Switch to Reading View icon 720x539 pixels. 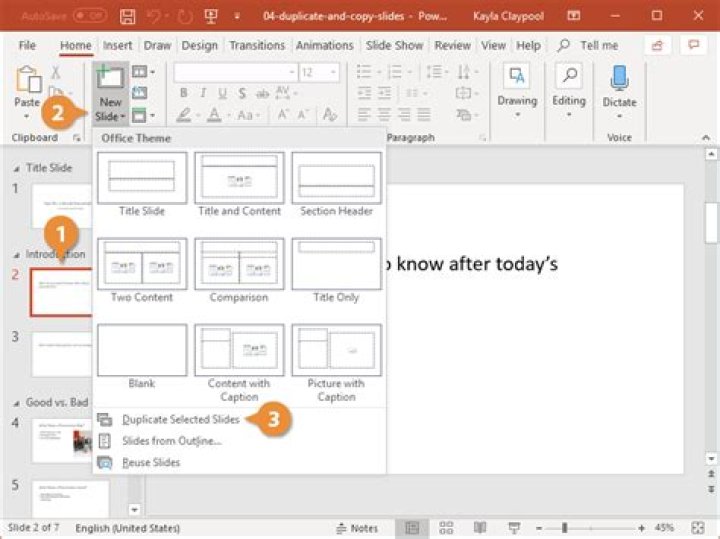coord(480,528)
